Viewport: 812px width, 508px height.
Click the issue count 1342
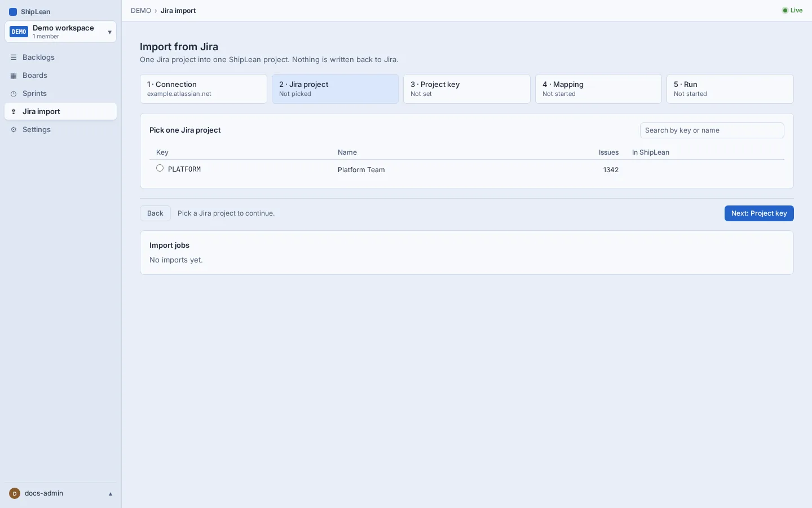coord(611,170)
